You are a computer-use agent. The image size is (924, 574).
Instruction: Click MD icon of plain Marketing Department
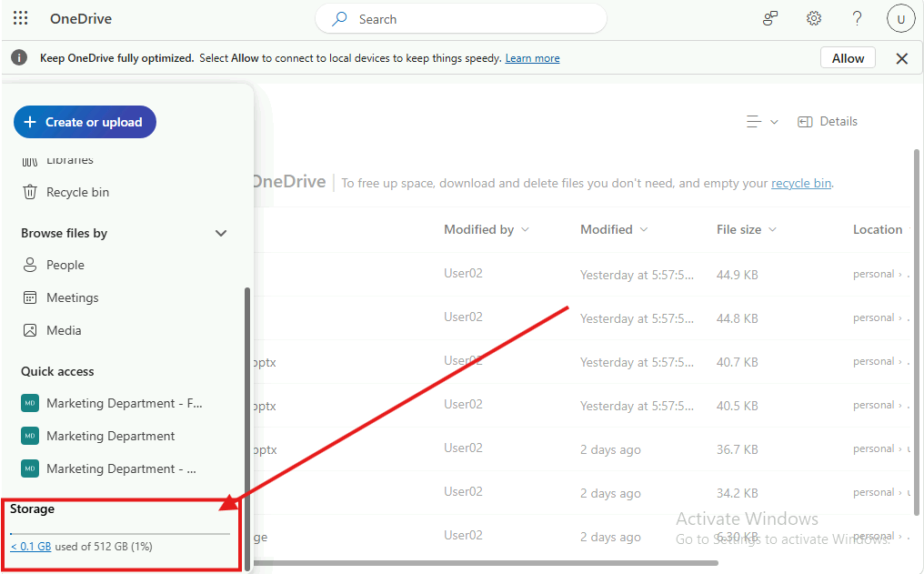point(30,436)
